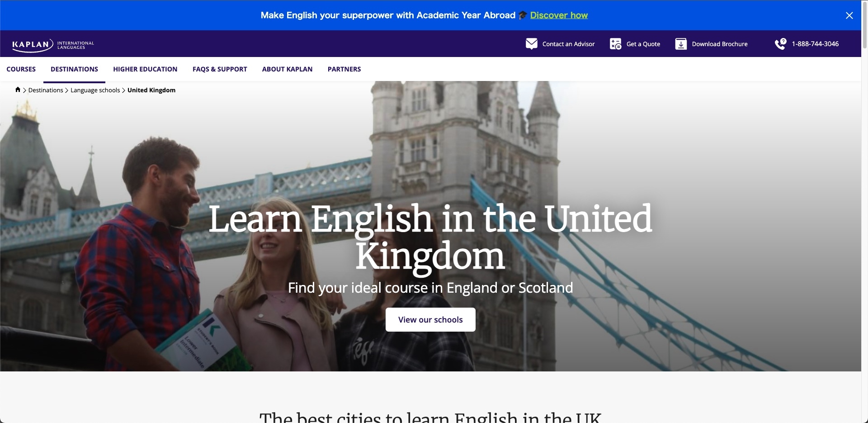Click the home icon in the breadcrumb

click(18, 90)
